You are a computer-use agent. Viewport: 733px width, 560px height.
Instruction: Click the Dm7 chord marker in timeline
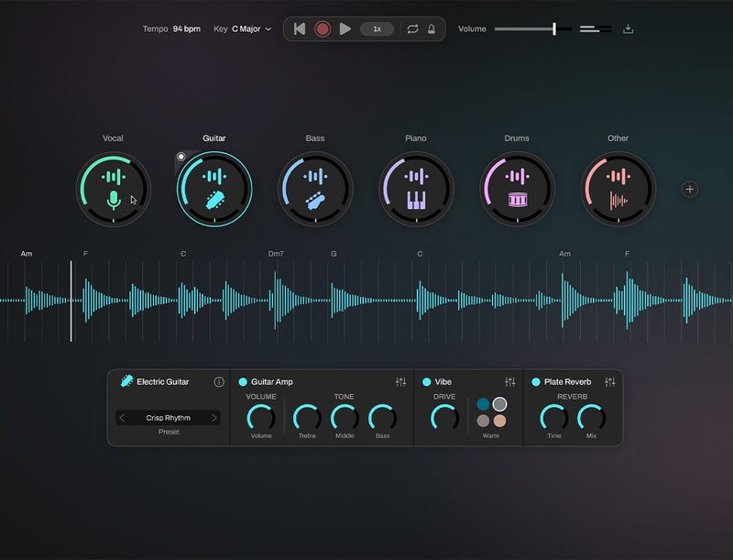(276, 254)
